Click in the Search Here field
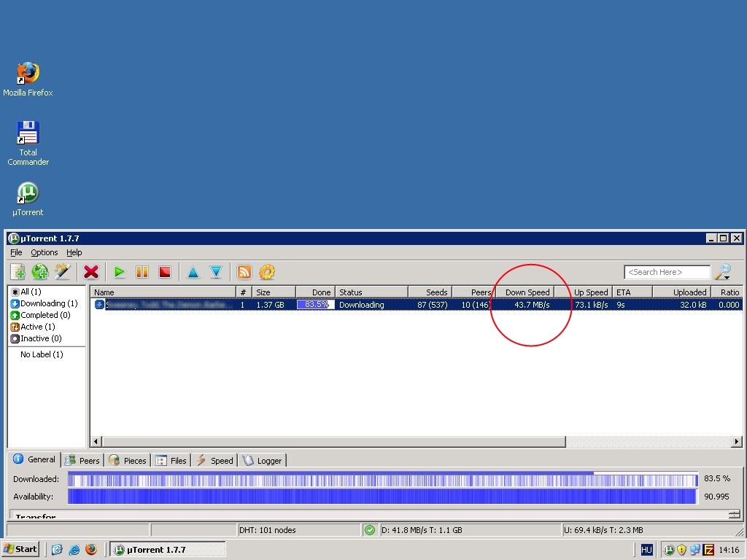Screen dimensions: 747x560 [666, 272]
